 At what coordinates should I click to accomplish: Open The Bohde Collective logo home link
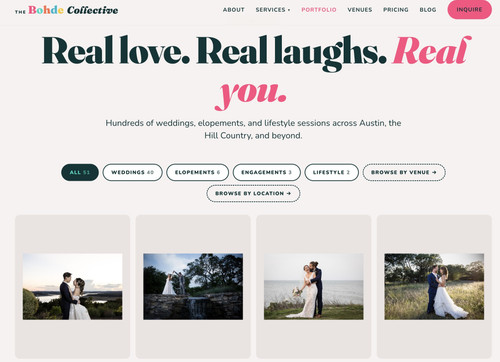[66, 10]
